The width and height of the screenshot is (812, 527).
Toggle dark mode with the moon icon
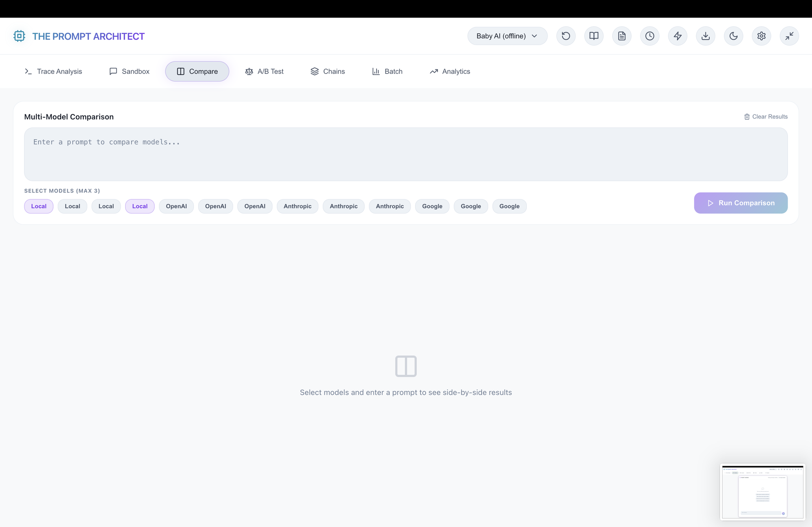(x=734, y=36)
